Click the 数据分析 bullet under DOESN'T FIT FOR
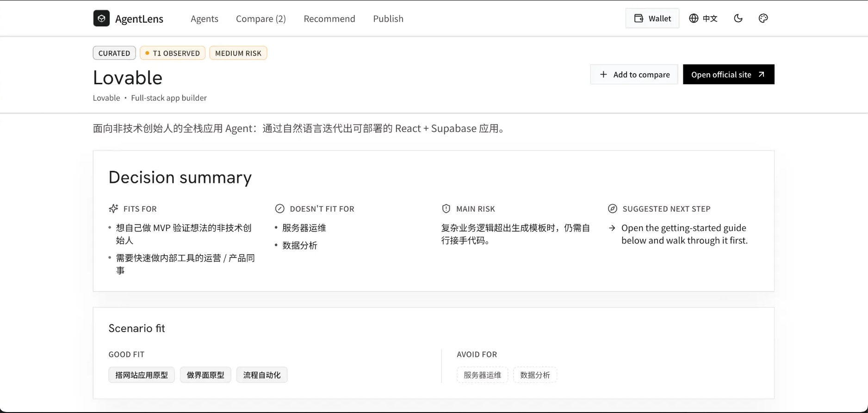868x413 pixels. coord(300,245)
